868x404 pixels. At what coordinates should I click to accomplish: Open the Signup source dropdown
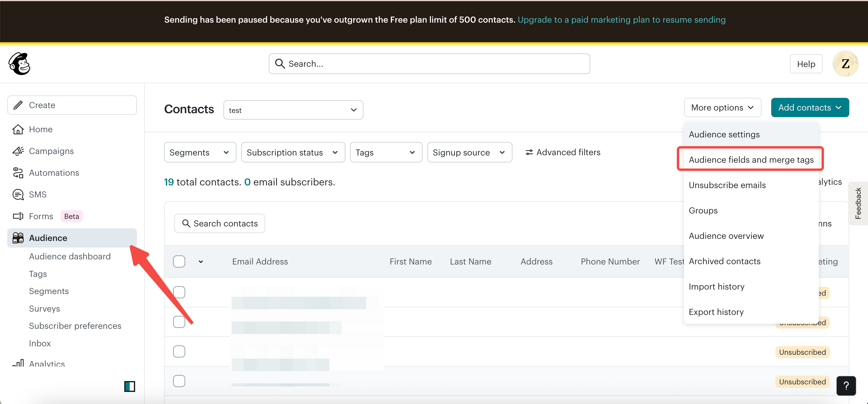469,152
